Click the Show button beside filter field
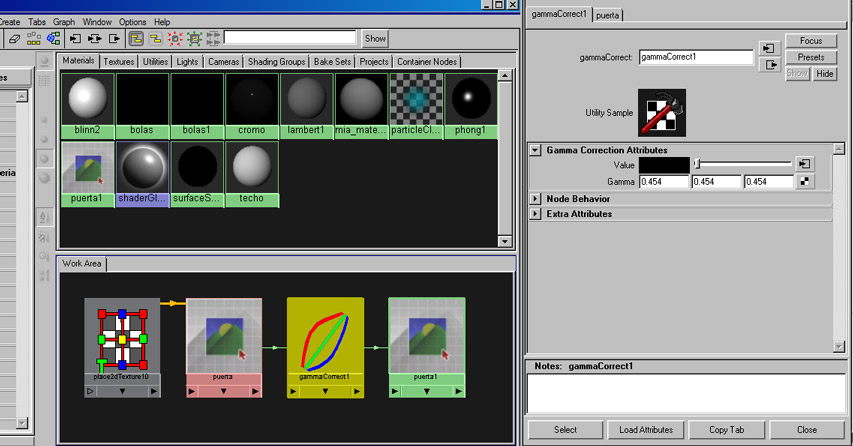This screenshot has height=446, width=853. click(x=375, y=39)
